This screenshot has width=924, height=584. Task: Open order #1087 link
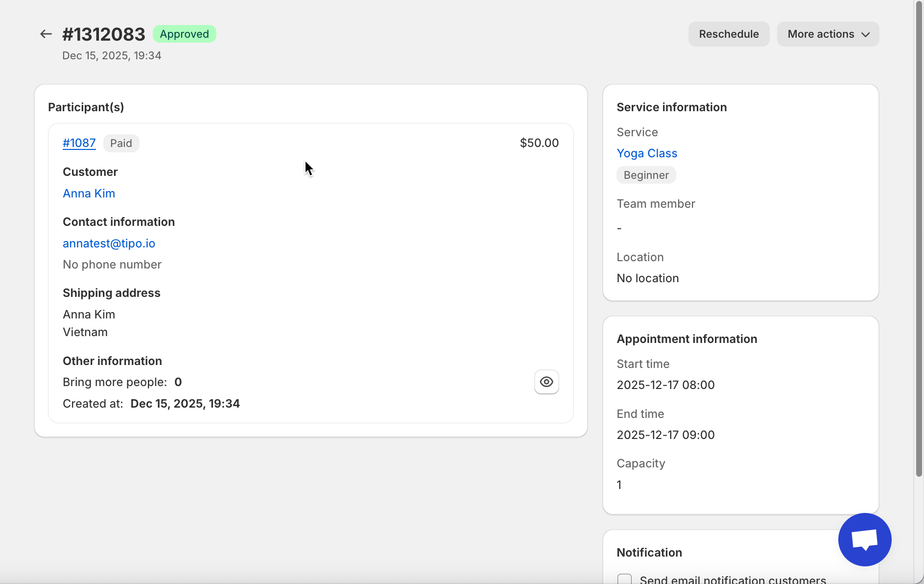[x=79, y=143]
